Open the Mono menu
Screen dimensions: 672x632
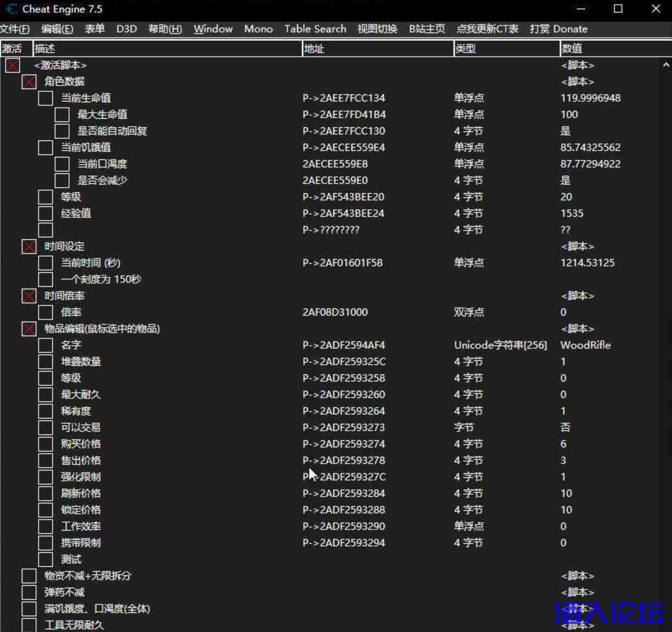[258, 29]
